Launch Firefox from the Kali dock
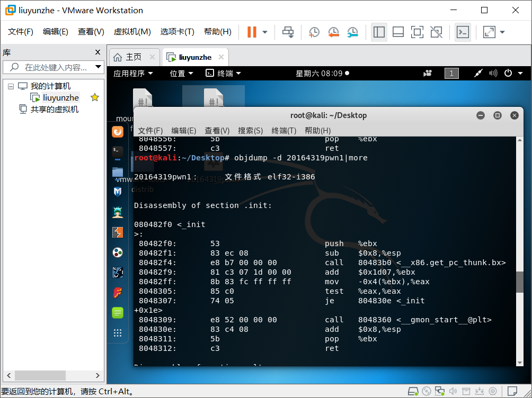This screenshot has height=398, width=532. [118, 132]
